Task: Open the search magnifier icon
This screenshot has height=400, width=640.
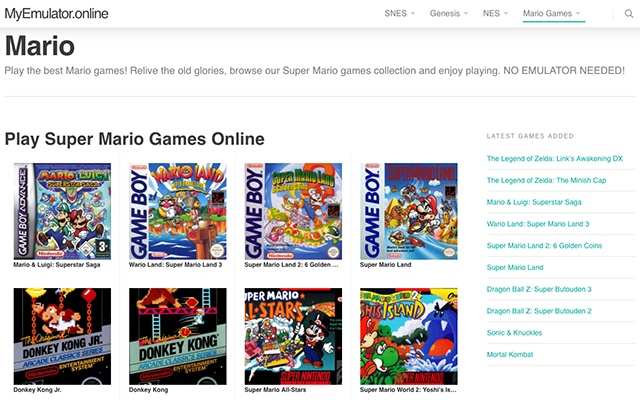Action: coord(629,14)
